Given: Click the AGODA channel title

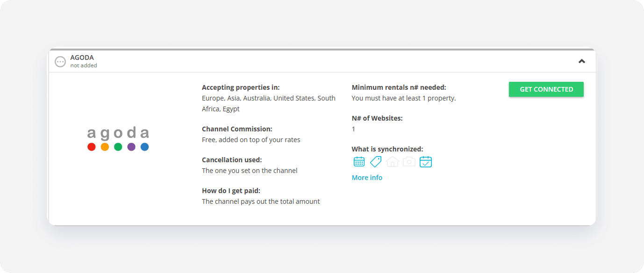Looking at the screenshot, I should pos(82,57).
